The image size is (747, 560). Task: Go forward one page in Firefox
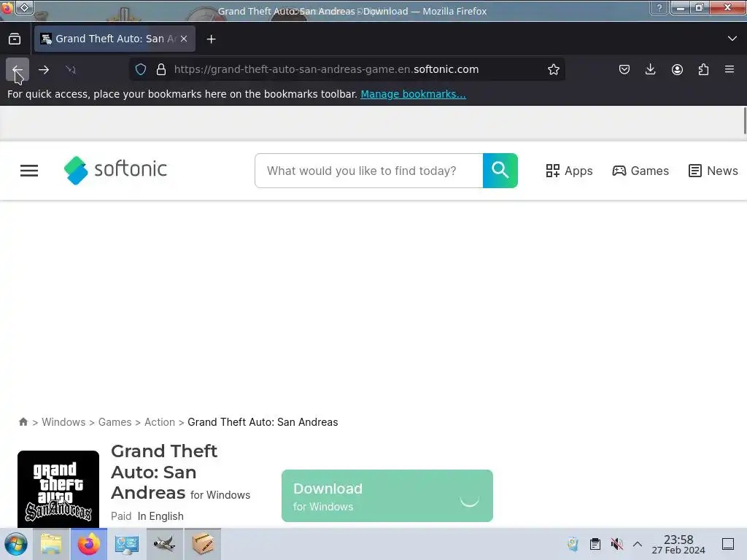click(x=44, y=69)
